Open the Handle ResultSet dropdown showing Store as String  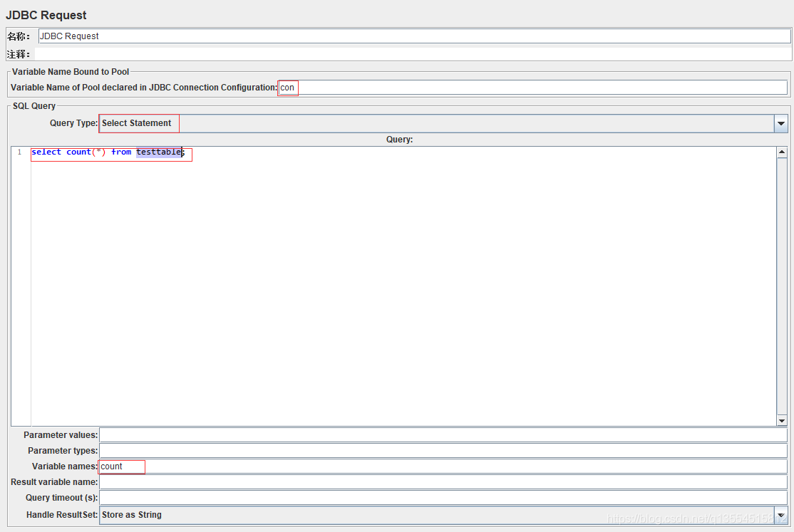click(443, 515)
